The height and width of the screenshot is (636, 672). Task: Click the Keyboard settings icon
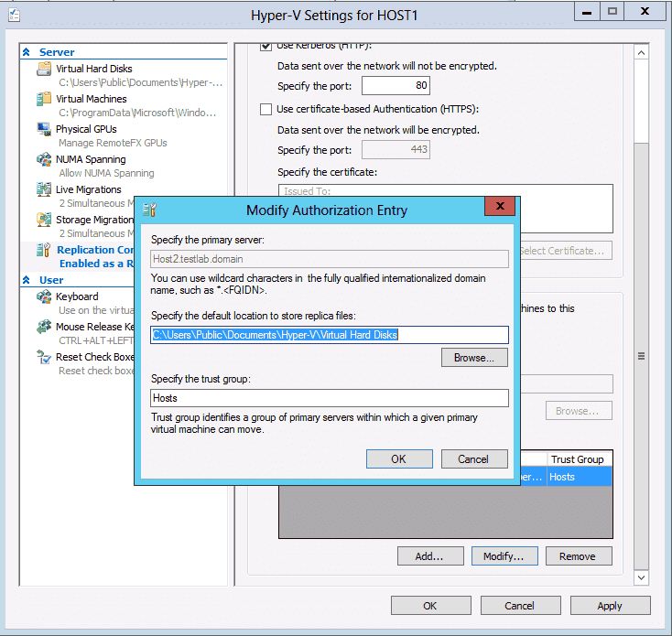[x=44, y=296]
